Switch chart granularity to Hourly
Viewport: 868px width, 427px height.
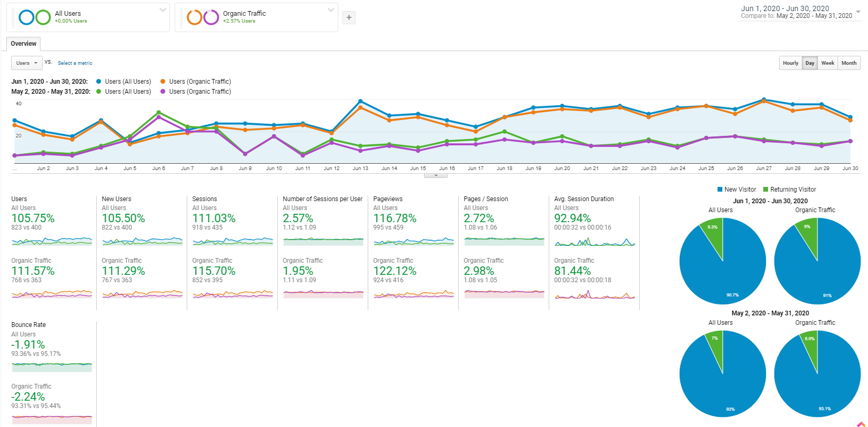[790, 63]
